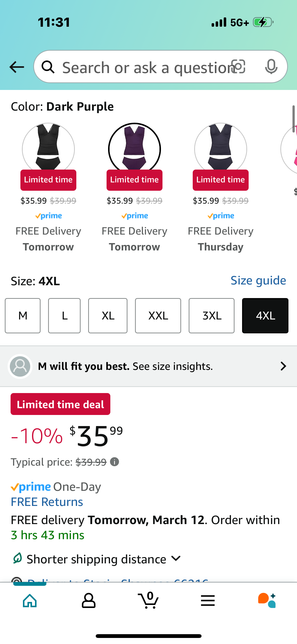Open camera lens search icon
The width and height of the screenshot is (297, 644).
click(238, 67)
